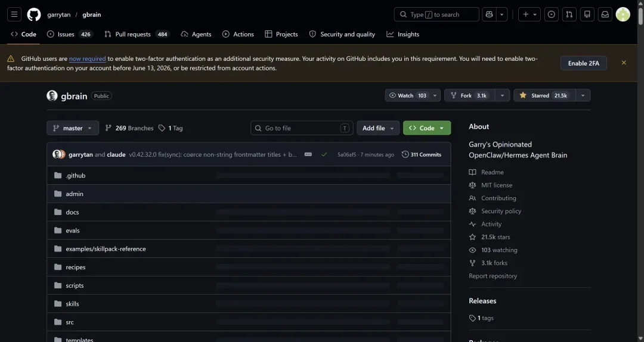Image resolution: width=644 pixels, height=342 pixels.
Task: Open pull requests icon in header
Action: pyautogui.click(x=569, y=14)
